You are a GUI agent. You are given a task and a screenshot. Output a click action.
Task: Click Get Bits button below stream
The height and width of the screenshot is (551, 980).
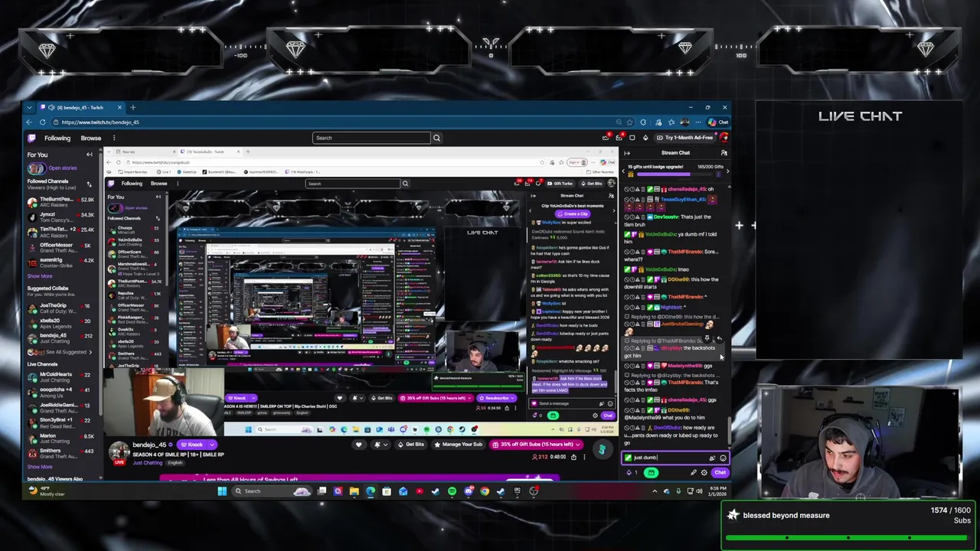tap(412, 445)
